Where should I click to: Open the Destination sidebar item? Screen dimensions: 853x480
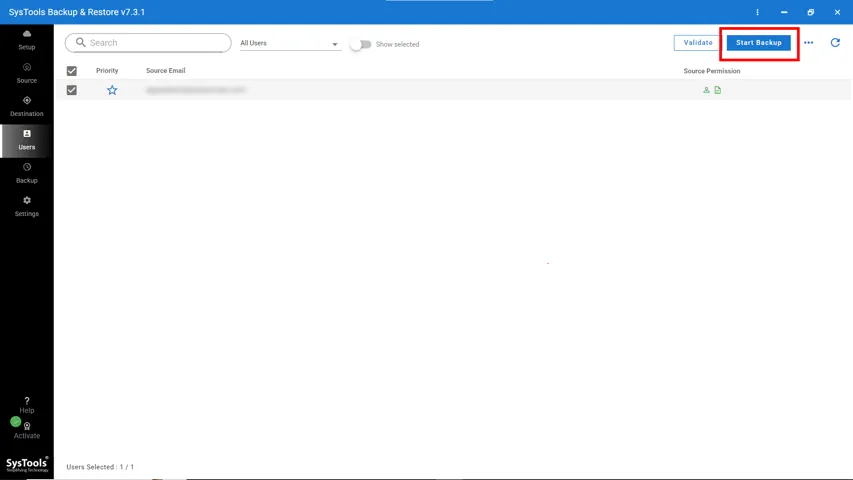27,107
